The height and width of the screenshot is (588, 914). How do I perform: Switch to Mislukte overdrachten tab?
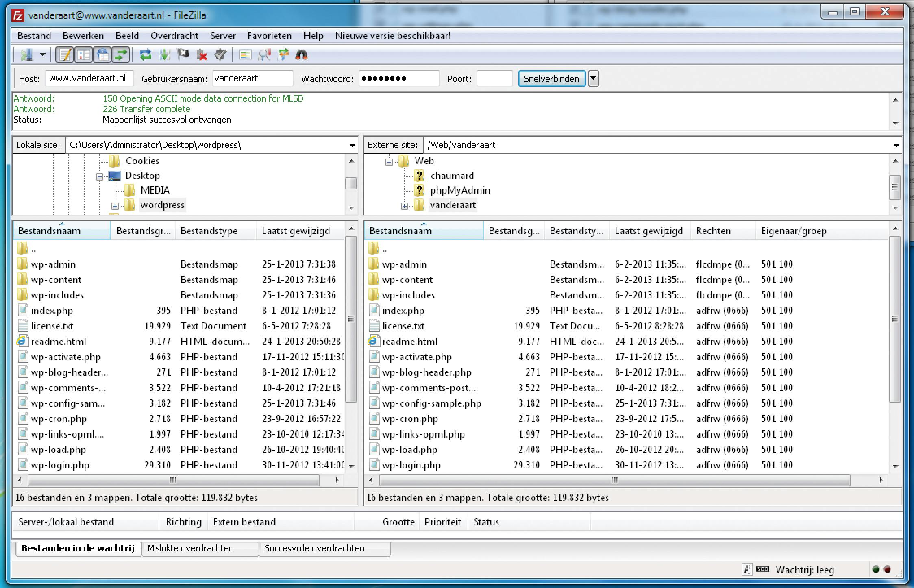(190, 548)
